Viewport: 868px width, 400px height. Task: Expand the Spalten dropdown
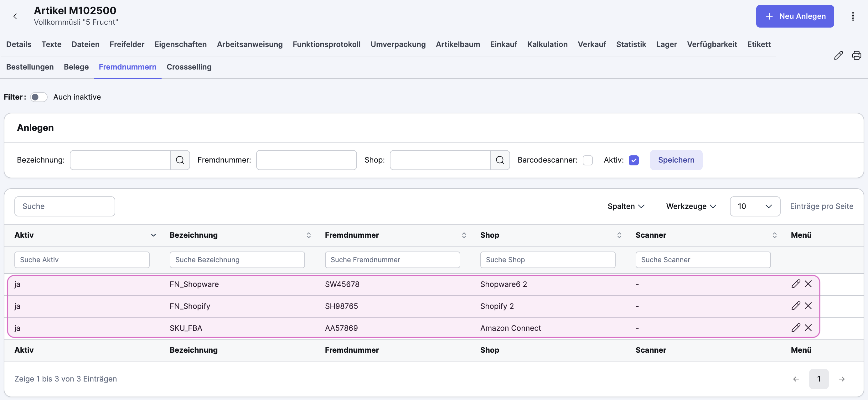tap(626, 206)
